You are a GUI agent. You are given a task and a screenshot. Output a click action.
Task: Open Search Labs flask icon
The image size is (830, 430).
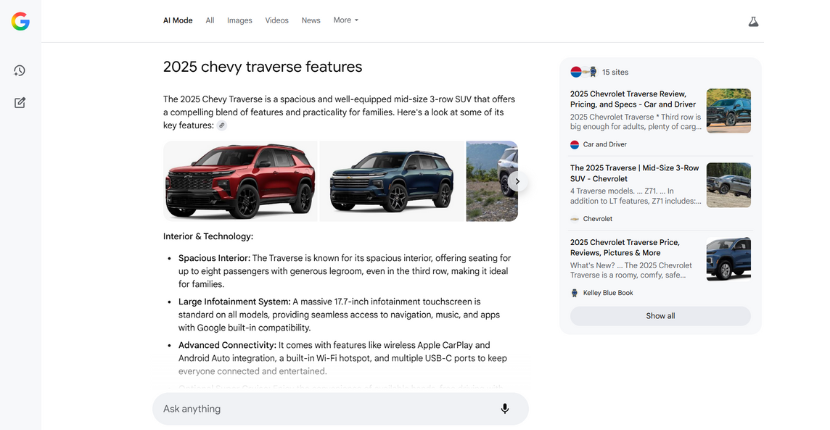(x=753, y=21)
